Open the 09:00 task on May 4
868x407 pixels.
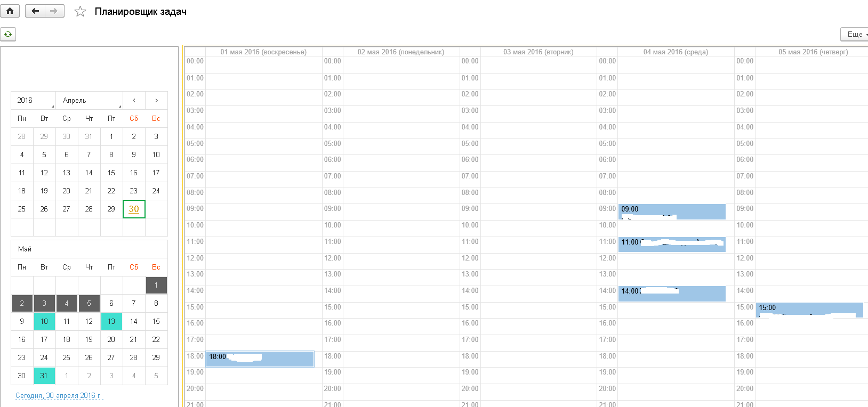[672, 211]
